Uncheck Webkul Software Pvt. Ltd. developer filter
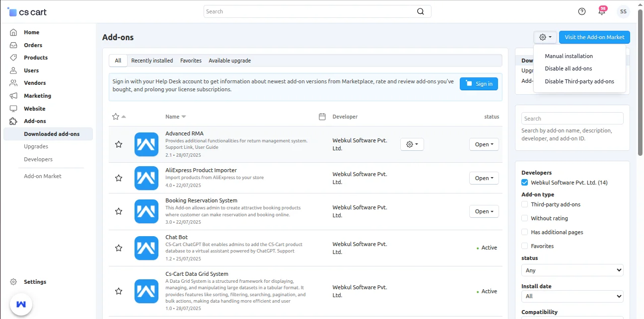Image resolution: width=644 pixels, height=319 pixels. coord(525,183)
